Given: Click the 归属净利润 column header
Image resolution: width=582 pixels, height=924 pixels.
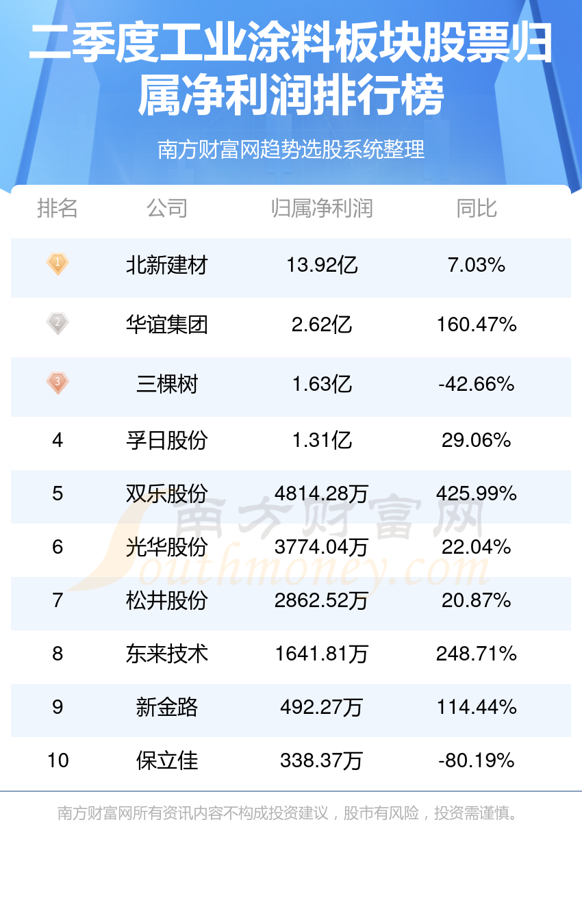Looking at the screenshot, I should coord(322,208).
